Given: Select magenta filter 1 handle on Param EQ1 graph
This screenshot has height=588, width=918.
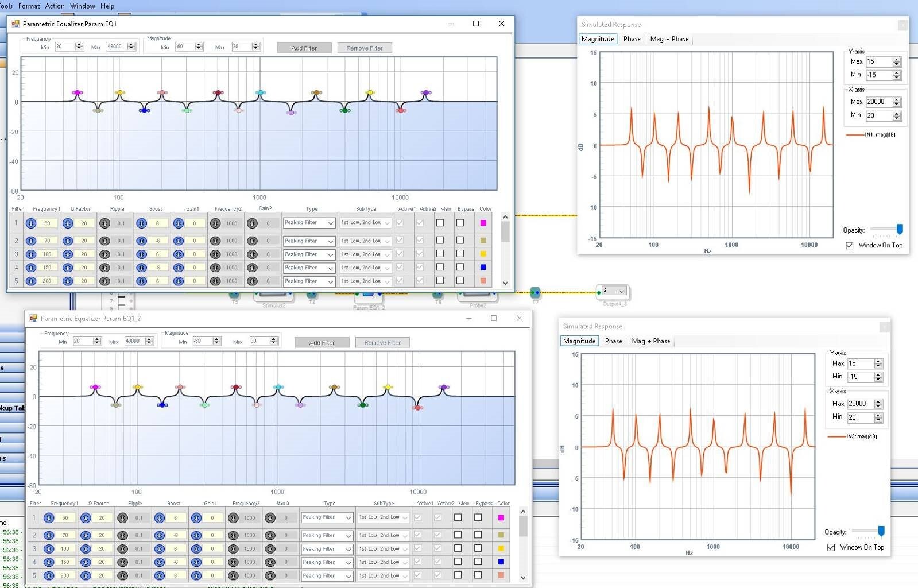Looking at the screenshot, I should coord(77,92).
